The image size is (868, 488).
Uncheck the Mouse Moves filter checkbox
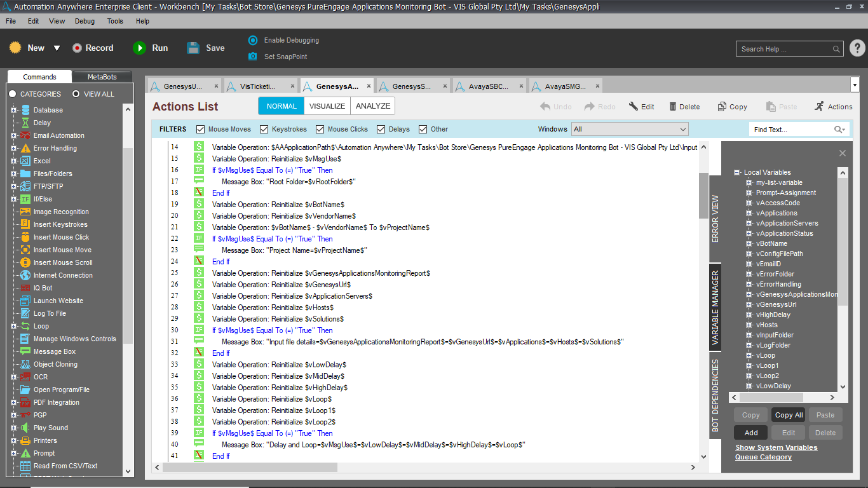coord(201,129)
